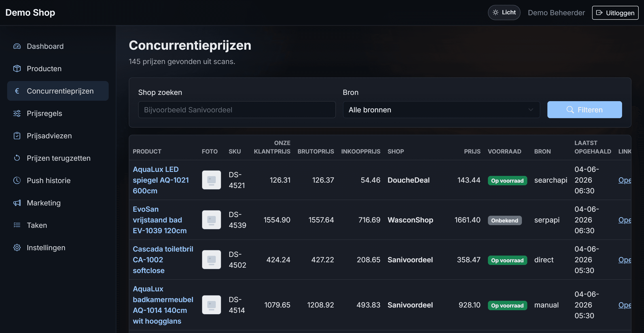644x333 pixels.
Task: Click Open link in the DoucheDeal row
Action: tap(625, 180)
